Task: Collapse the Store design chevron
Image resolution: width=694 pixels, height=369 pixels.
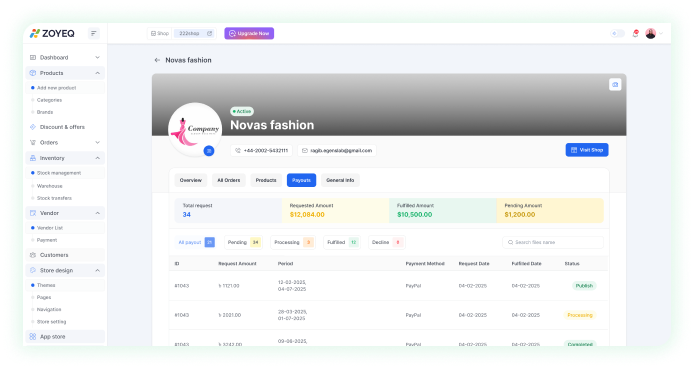Action: [97, 270]
